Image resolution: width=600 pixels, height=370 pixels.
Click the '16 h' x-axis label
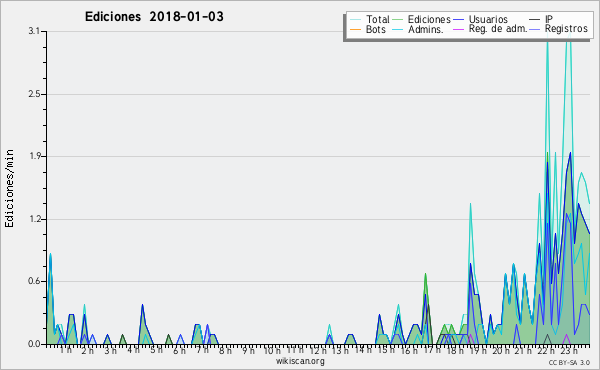(x=409, y=351)
